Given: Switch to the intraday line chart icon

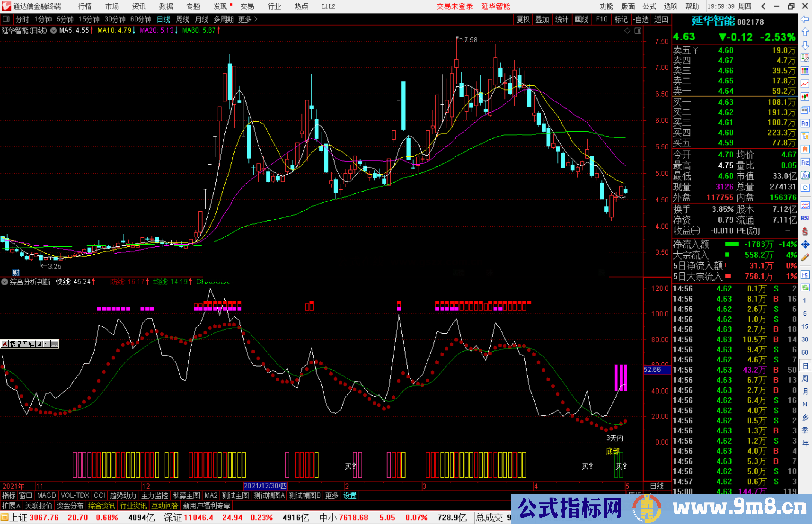Looking at the screenshot, I should (x=805, y=84).
